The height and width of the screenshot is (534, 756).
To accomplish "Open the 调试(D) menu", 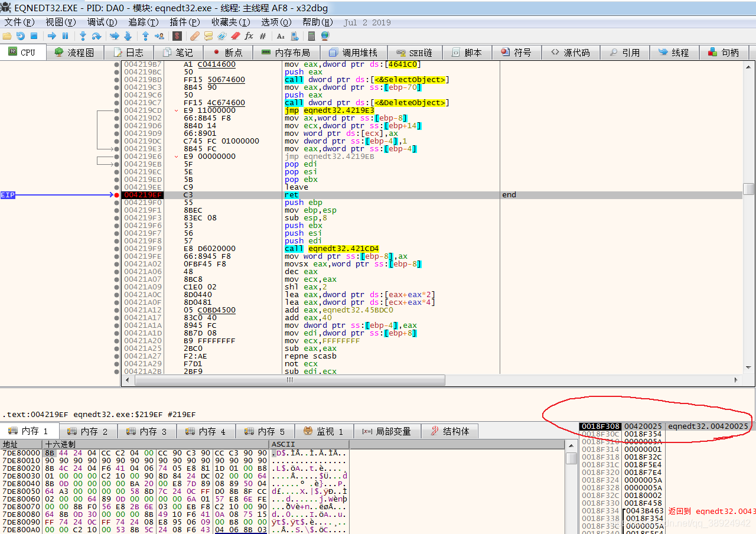I will [x=102, y=22].
